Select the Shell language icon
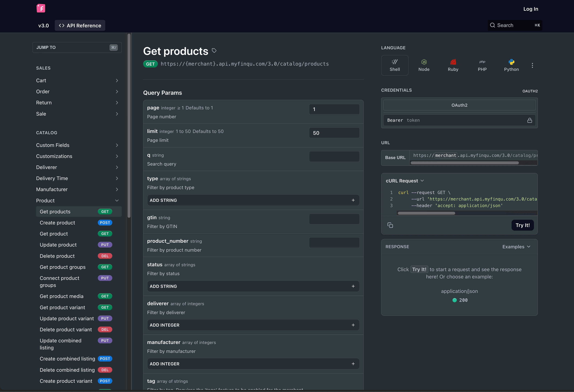Viewport: 574px width, 392px height. point(394,65)
